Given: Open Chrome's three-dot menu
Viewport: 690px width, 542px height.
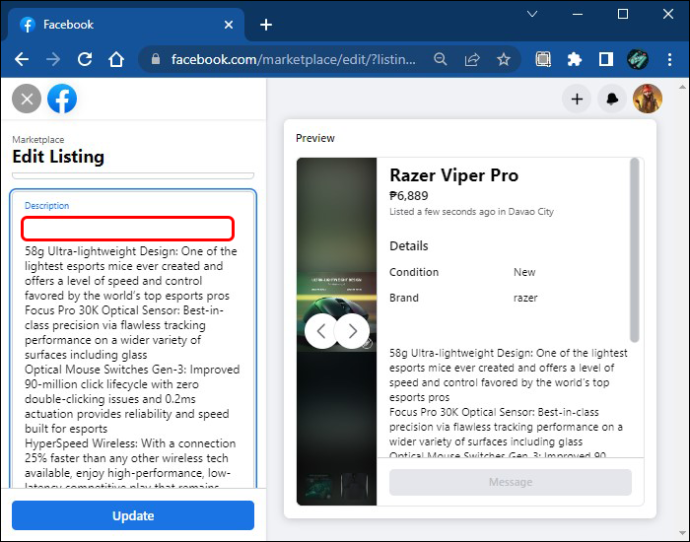Looking at the screenshot, I should pyautogui.click(x=669, y=59).
